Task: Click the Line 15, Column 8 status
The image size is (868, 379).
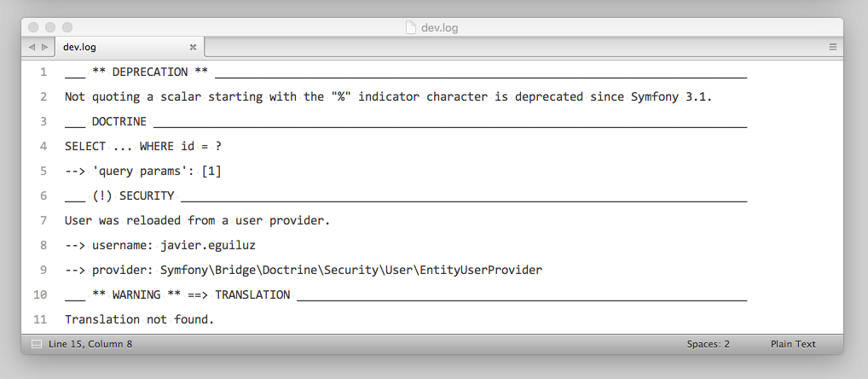Action: click(x=90, y=344)
